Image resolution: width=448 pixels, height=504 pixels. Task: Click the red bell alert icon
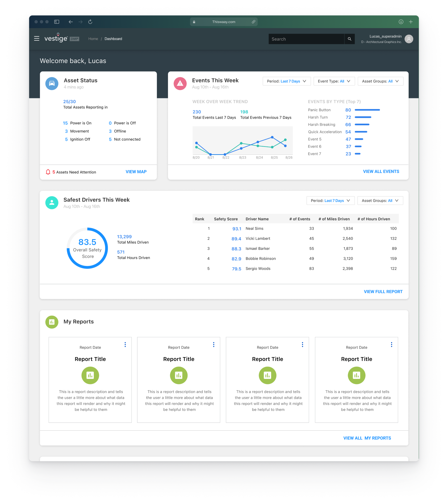(48, 172)
